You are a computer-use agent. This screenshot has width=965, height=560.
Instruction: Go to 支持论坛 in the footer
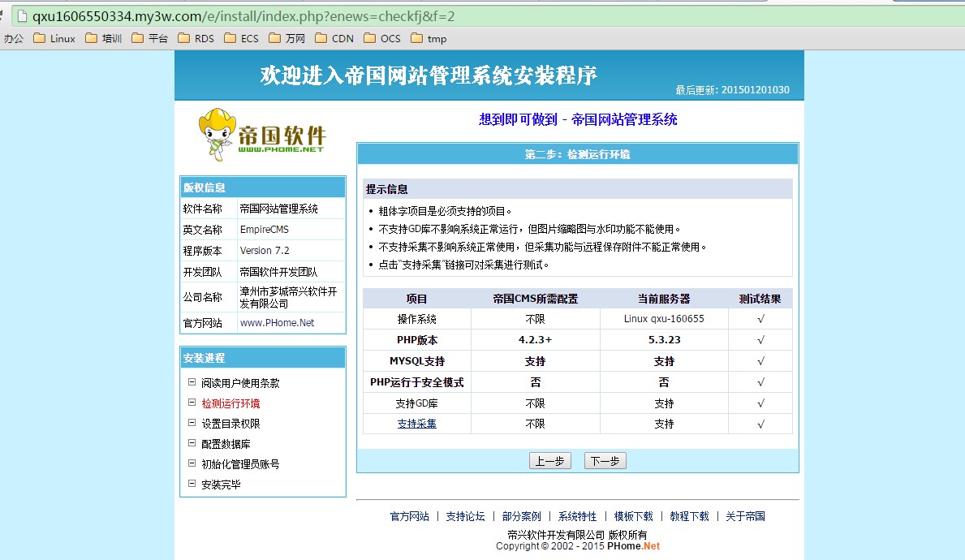tap(465, 516)
